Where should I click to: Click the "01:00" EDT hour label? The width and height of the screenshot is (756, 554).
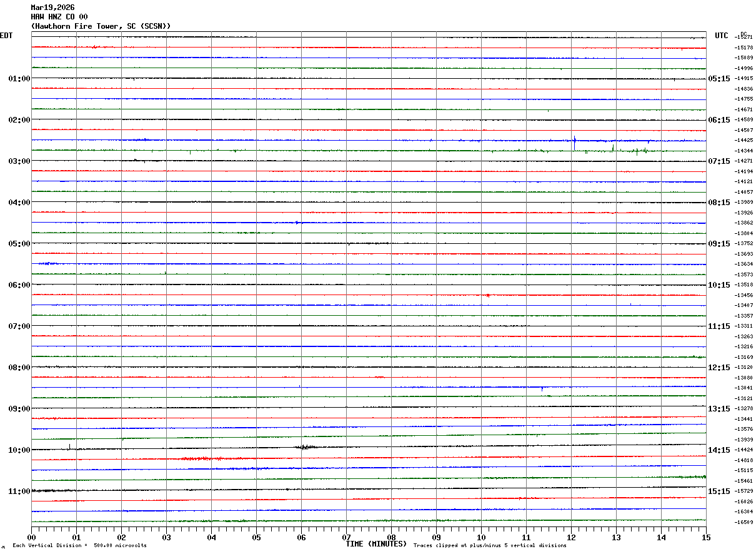pyautogui.click(x=19, y=79)
